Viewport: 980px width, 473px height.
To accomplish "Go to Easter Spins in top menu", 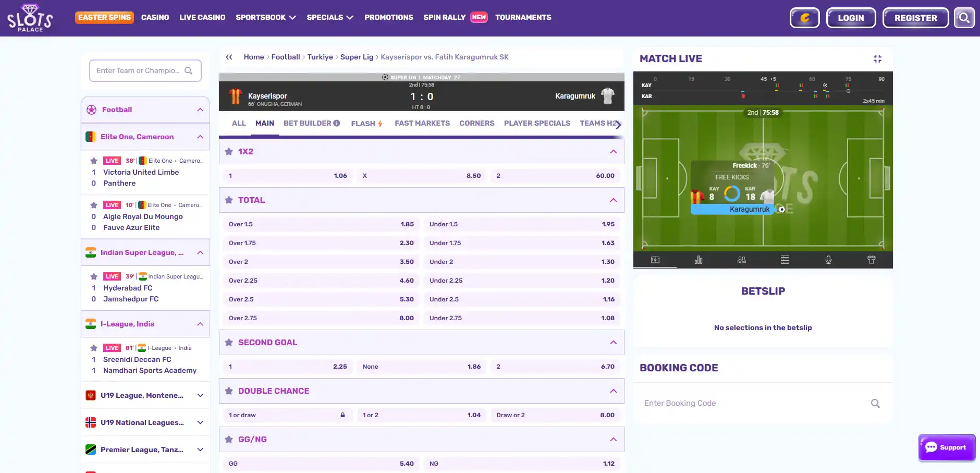I will (104, 18).
